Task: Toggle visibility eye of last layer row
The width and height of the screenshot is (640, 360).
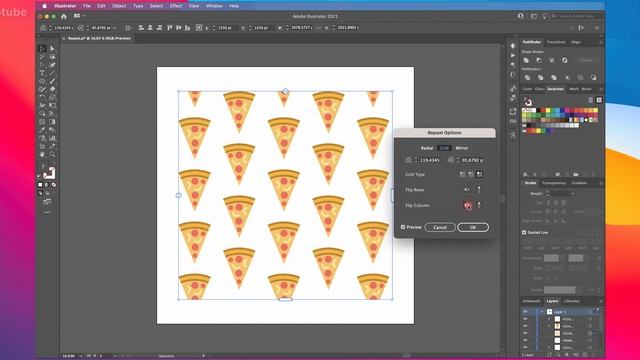Action: coord(525,347)
